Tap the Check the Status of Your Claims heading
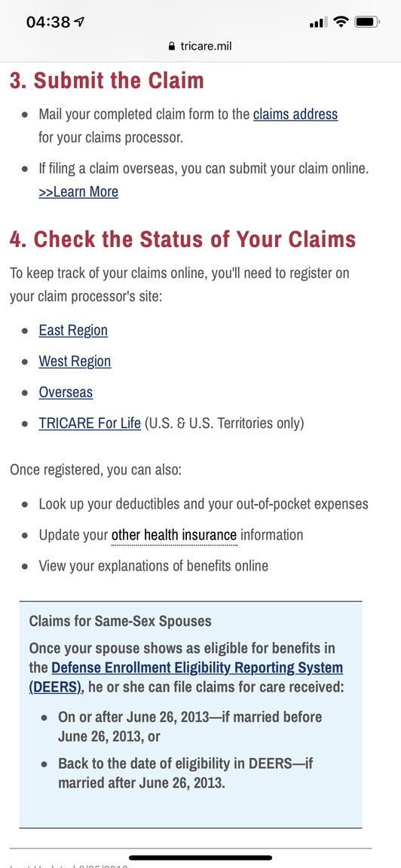This screenshot has width=401, height=868. 182,240
